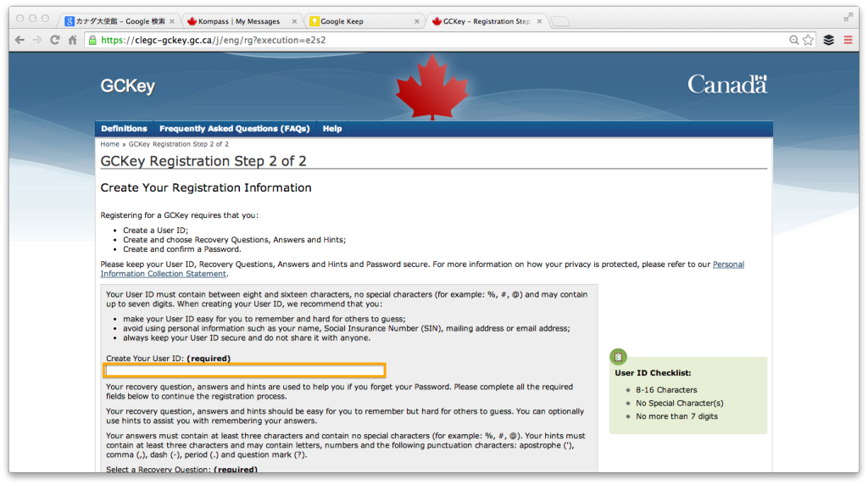Follow the Home breadcrumb link
Viewport: 868px width, 485px height.
(x=109, y=145)
